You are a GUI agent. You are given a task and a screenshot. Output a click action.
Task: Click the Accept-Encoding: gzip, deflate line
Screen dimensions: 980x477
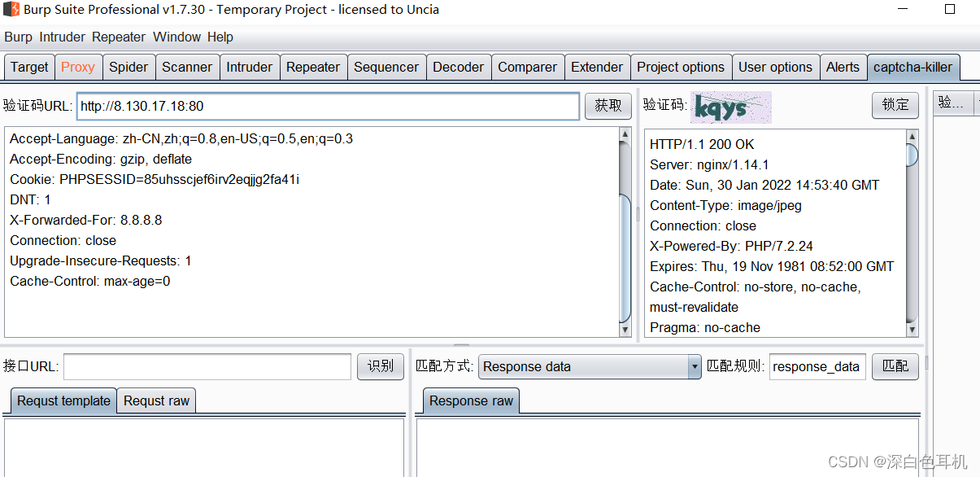click(x=101, y=159)
